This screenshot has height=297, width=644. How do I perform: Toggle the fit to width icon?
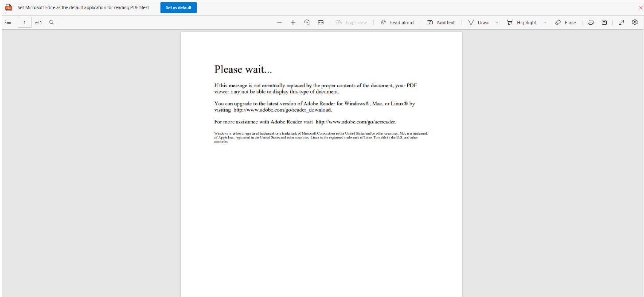click(320, 23)
